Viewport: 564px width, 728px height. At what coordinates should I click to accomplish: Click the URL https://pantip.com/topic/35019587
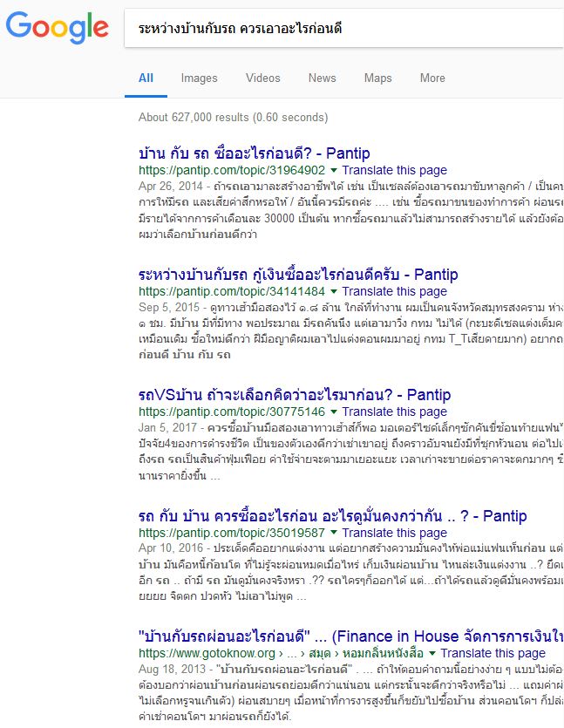tap(232, 533)
